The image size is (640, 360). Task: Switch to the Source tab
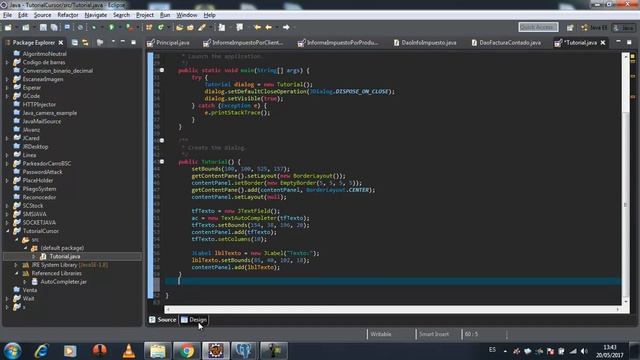[x=162, y=320]
